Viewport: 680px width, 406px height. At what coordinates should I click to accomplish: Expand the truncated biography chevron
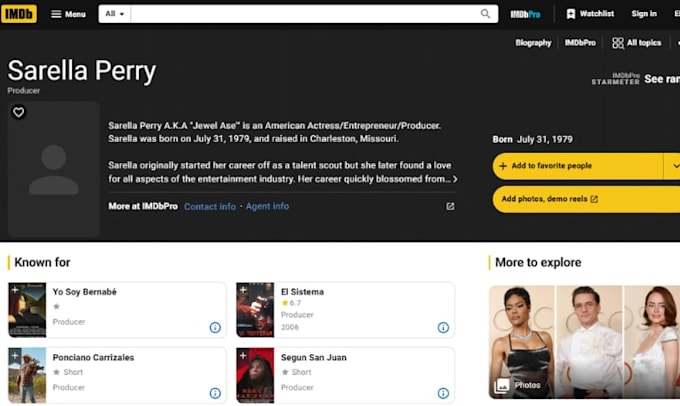click(455, 179)
